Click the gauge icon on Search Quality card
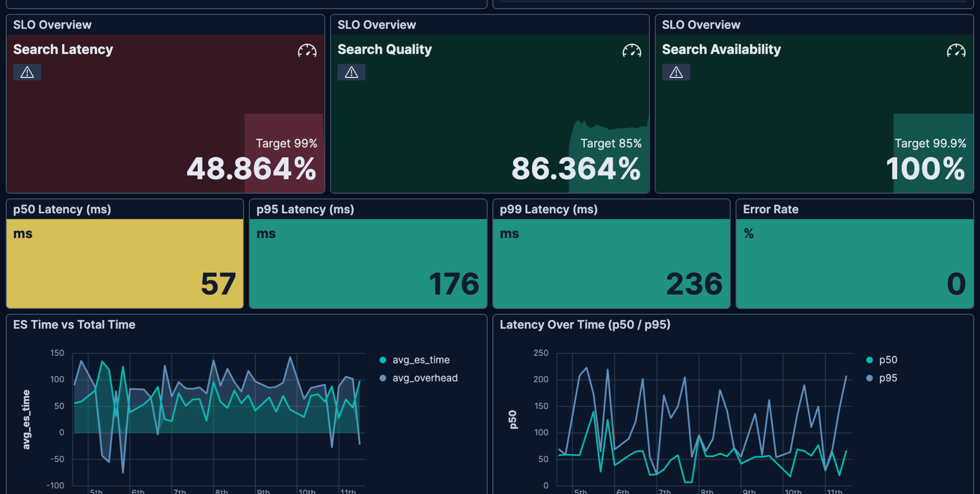 [x=632, y=50]
